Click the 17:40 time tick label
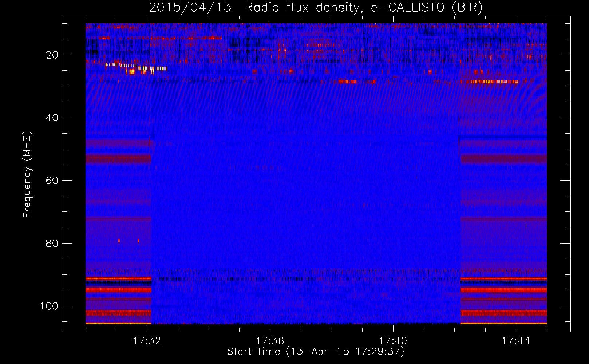 pos(393,341)
